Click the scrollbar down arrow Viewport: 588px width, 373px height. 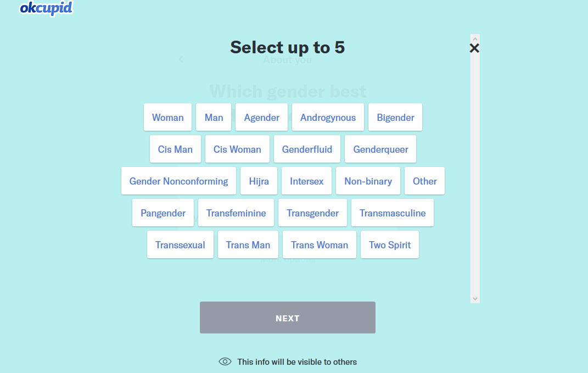click(474, 298)
